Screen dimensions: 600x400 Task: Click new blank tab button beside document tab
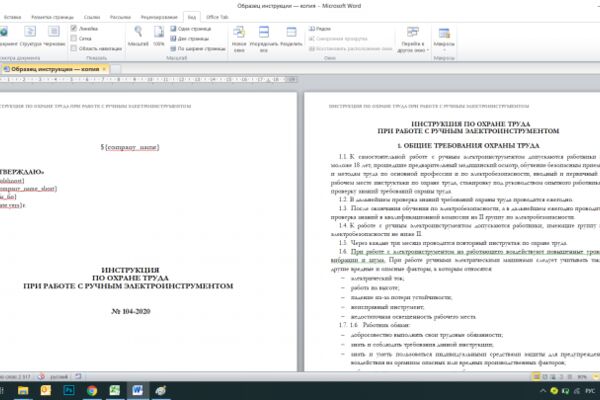click(116, 69)
